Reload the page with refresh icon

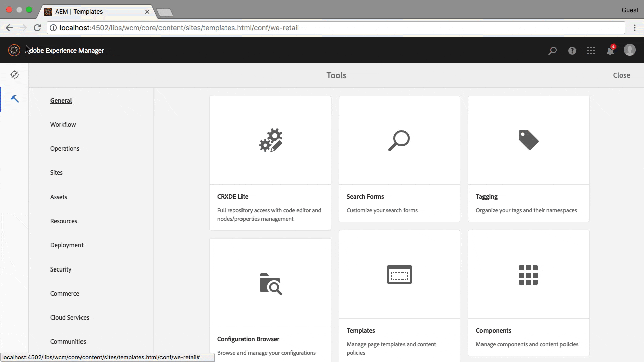37,28
